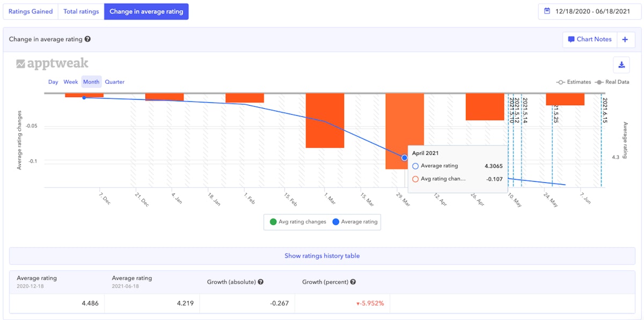Open the Total ratings tab

(x=81, y=11)
